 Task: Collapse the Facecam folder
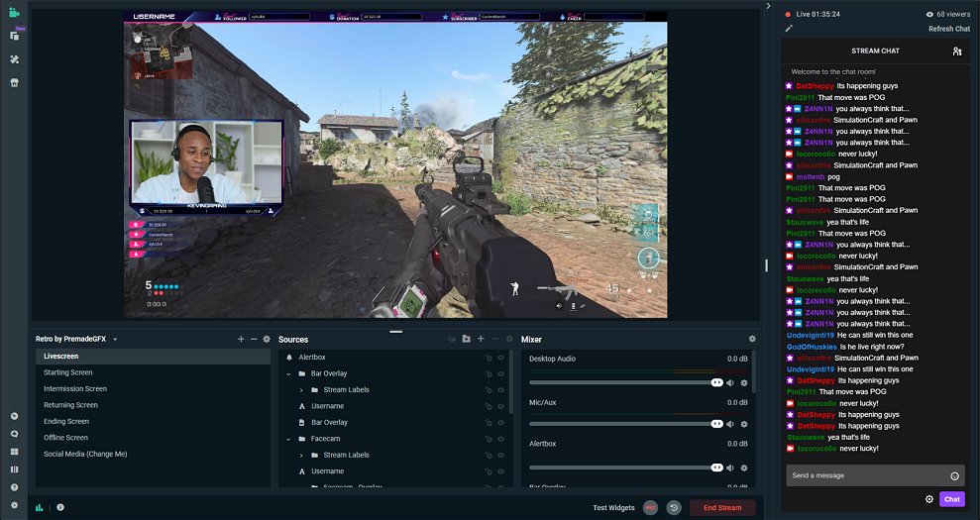(288, 439)
